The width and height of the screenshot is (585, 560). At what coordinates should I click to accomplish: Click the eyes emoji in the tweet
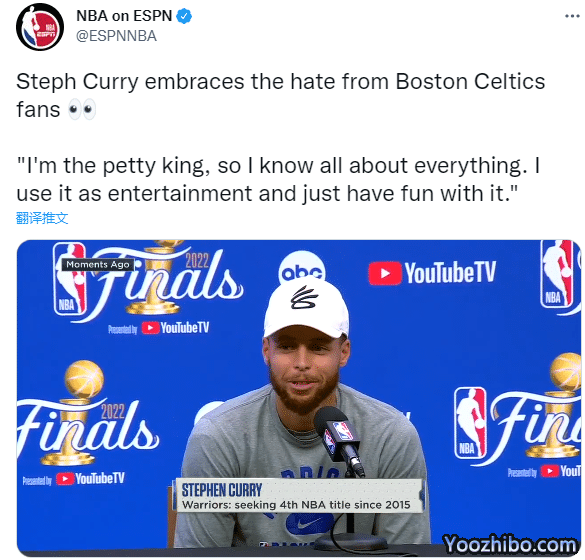pos(82,109)
